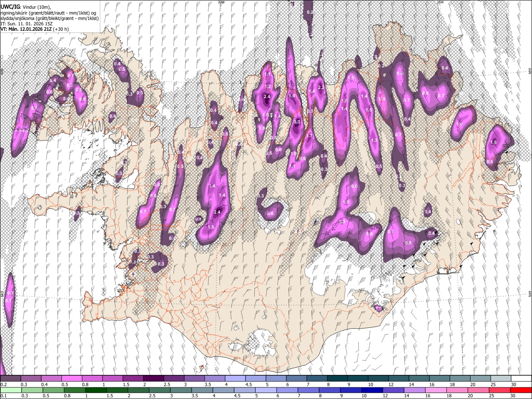
Task: Click the 1.9 snowfall value on the map
Action: [x=292, y=96]
